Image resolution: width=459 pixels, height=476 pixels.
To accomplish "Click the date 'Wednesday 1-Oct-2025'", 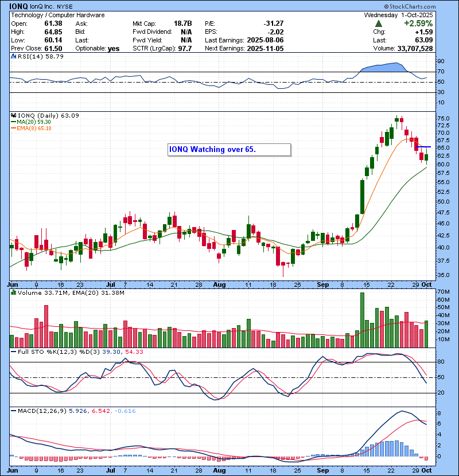I will tap(398, 15).
